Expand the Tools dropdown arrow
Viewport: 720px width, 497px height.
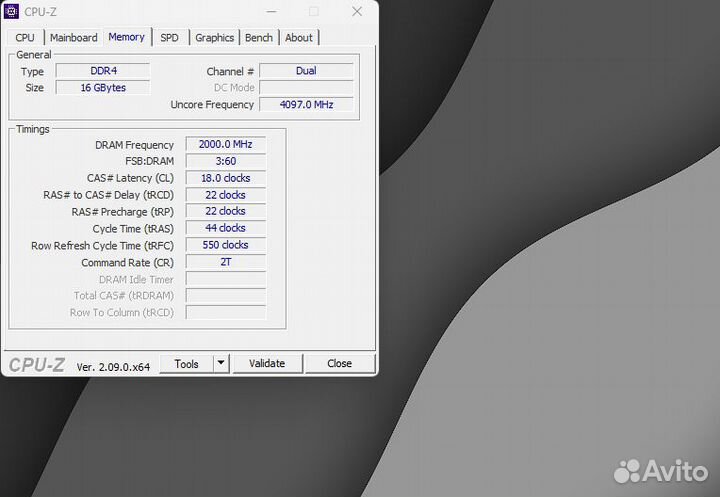tap(221, 364)
